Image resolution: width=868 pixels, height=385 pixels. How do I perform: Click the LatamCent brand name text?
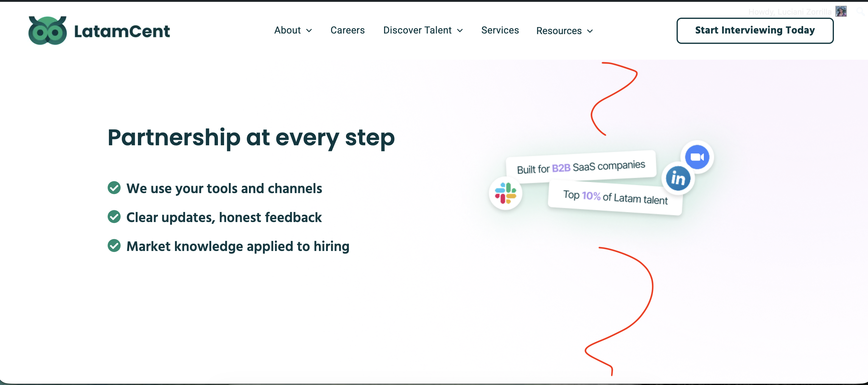pyautogui.click(x=122, y=31)
